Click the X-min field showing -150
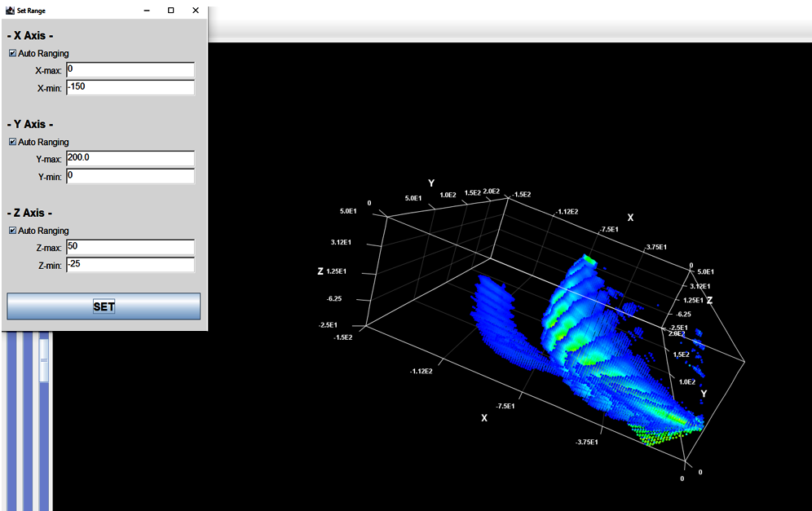 [130, 87]
